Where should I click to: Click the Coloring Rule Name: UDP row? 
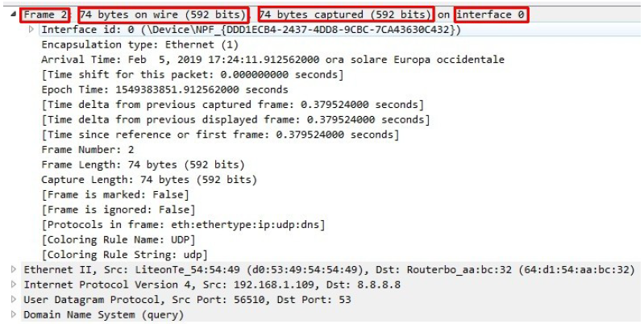pos(114,239)
